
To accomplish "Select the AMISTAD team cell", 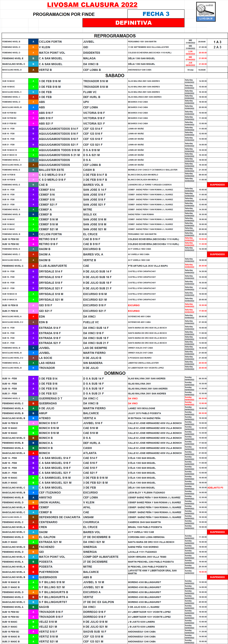I will tap(60, 498).
